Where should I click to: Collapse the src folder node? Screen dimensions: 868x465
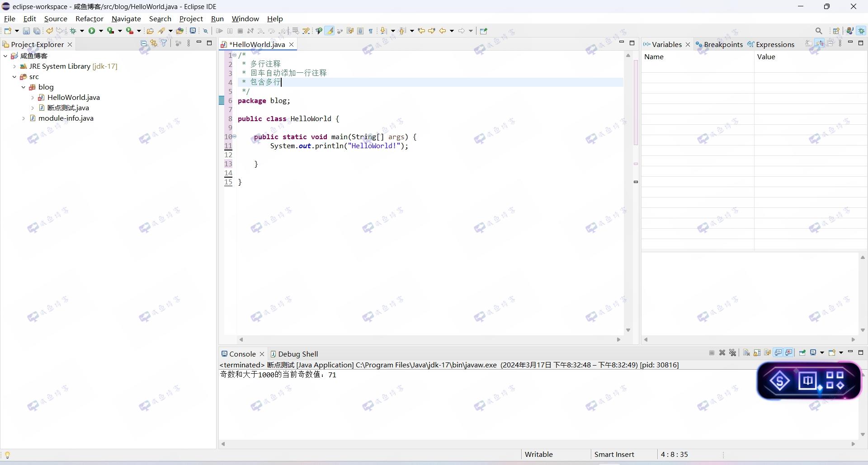pyautogui.click(x=14, y=77)
